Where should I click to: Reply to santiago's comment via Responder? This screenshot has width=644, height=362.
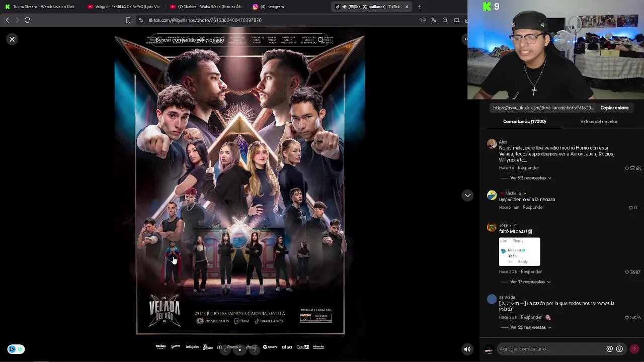pos(531,318)
